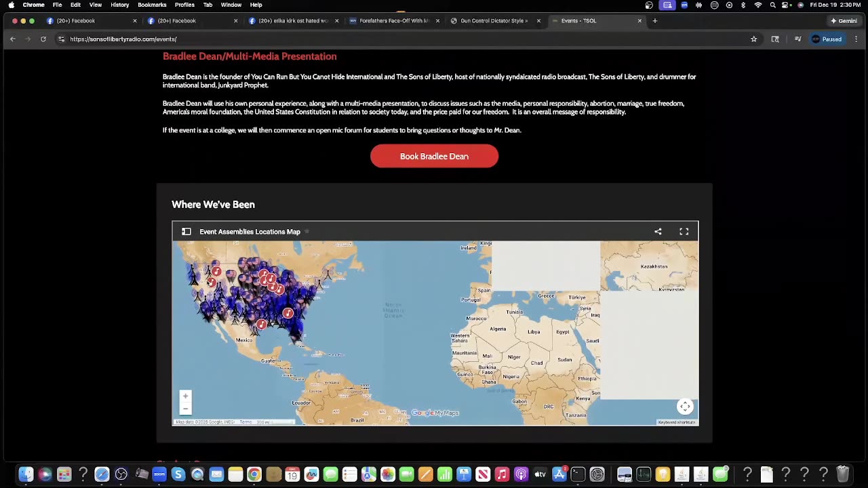Click the map pan control
The image size is (868, 488).
click(x=685, y=407)
